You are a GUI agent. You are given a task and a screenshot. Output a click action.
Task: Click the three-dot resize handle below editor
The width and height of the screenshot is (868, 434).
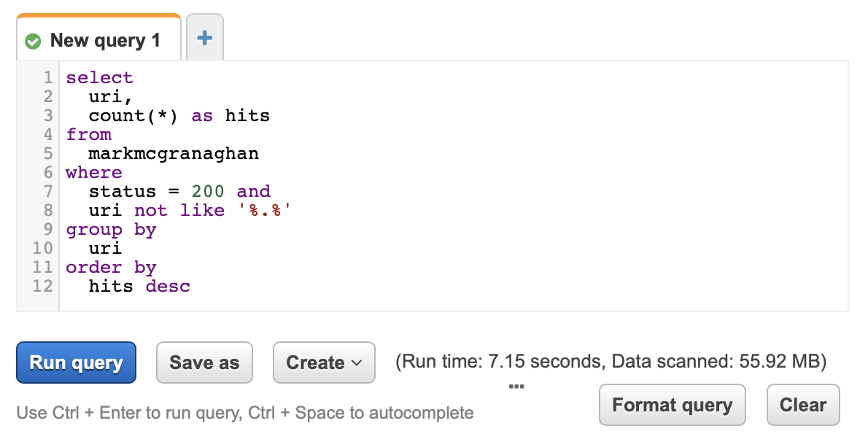tap(516, 387)
